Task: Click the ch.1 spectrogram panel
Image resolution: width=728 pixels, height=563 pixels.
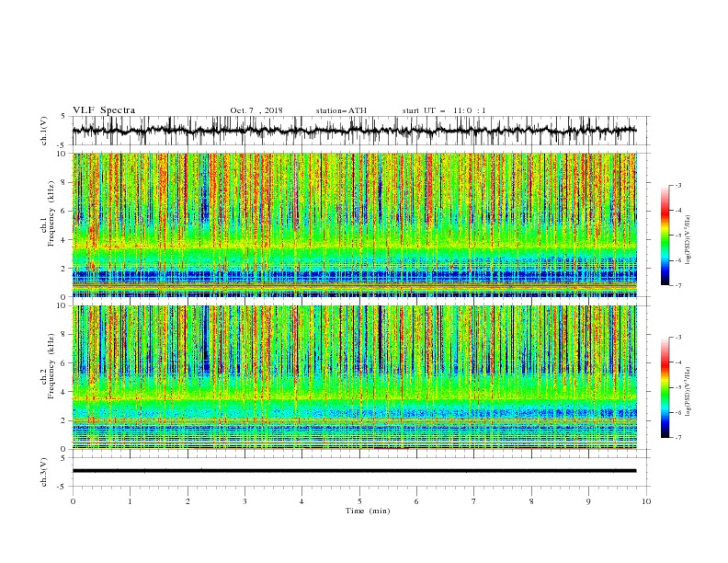Action: tap(354, 224)
